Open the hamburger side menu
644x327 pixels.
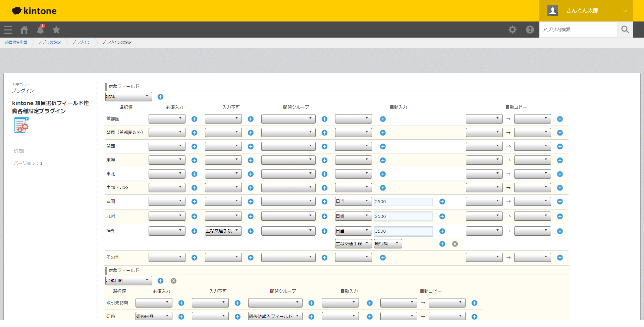(8, 30)
